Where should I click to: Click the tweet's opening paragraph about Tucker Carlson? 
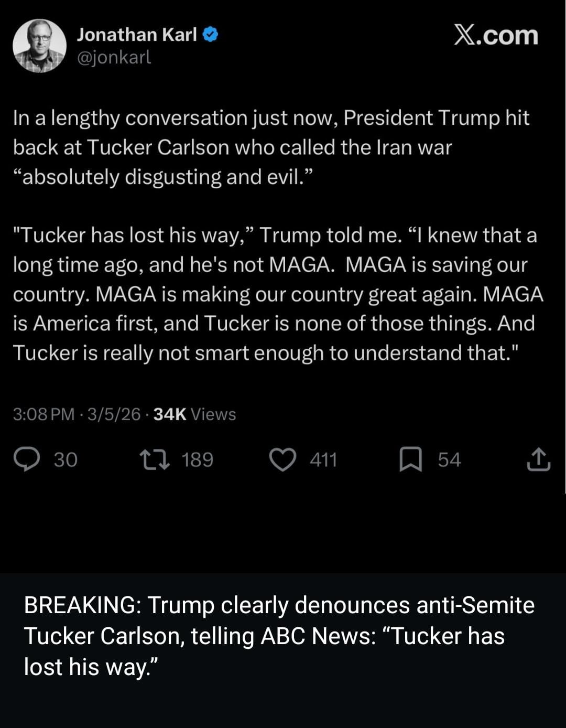coord(271,147)
